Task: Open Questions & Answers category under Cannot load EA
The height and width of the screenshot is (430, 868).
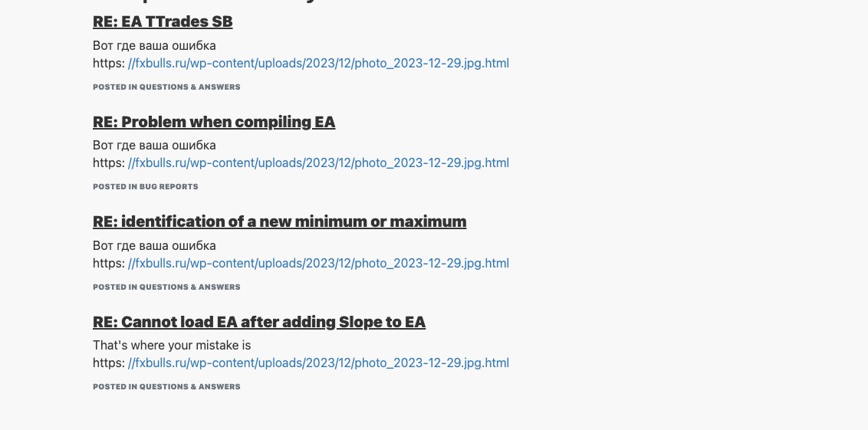Action: click(189, 387)
